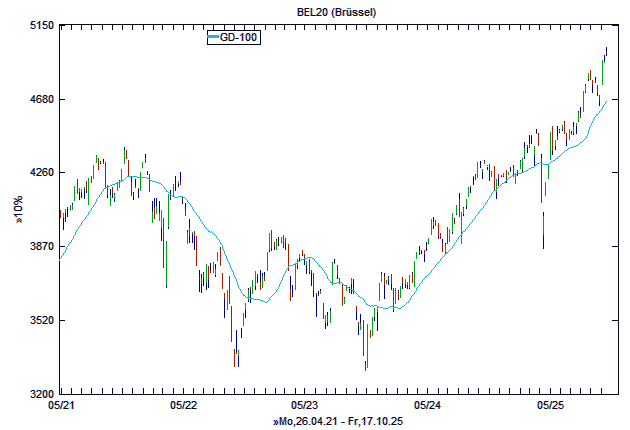Select the 3870 price level label

click(x=40, y=247)
